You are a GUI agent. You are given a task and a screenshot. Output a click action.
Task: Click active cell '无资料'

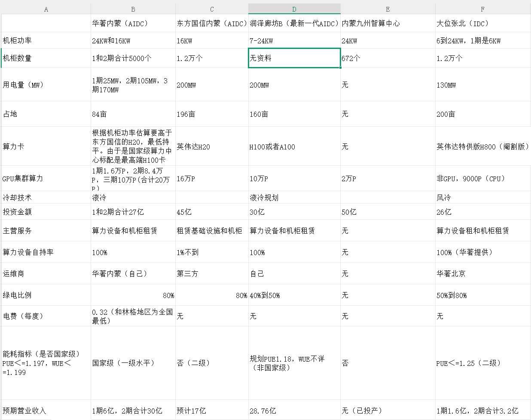coord(294,58)
